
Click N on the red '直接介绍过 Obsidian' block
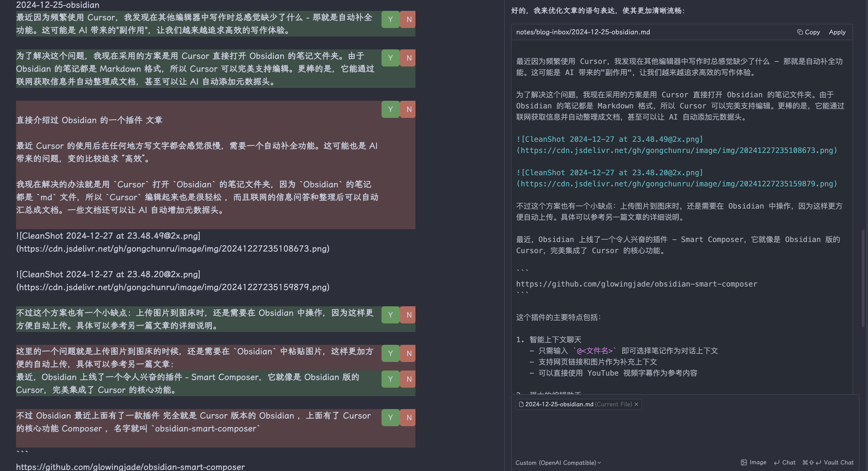(x=408, y=109)
